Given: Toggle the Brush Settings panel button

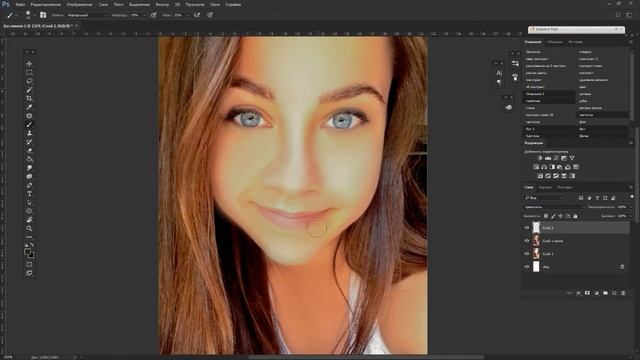Looking at the screenshot, I should tap(43, 15).
